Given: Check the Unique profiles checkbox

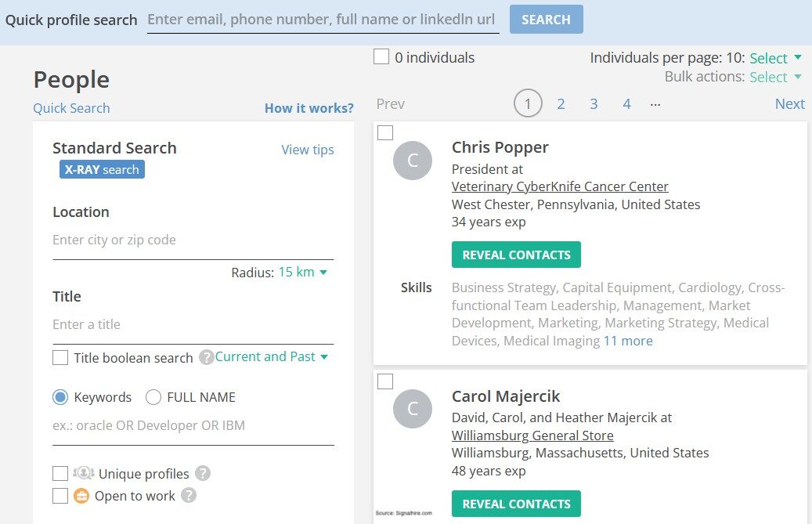Looking at the screenshot, I should [x=60, y=473].
